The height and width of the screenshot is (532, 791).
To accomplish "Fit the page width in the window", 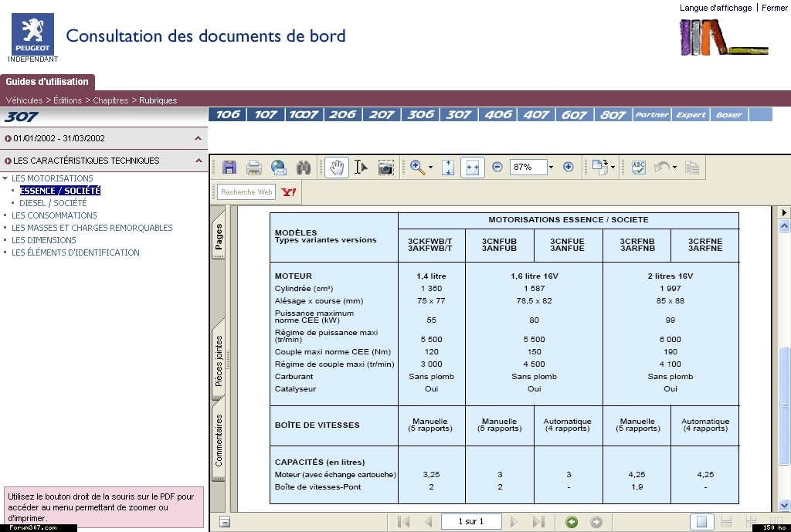I will (473, 168).
